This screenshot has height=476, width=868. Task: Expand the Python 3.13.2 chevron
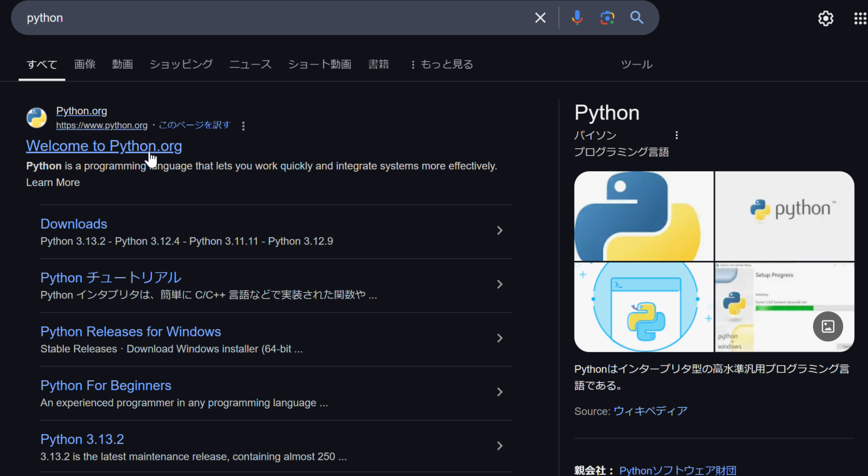(x=500, y=446)
